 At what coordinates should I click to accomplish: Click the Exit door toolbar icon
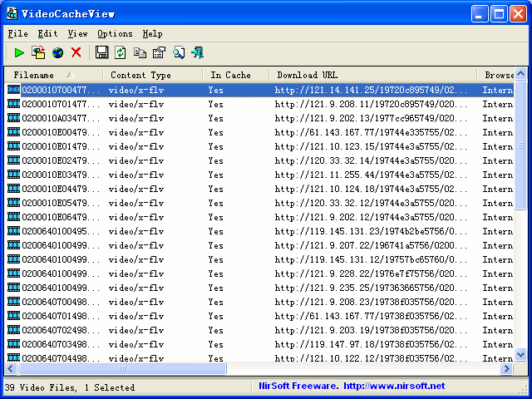tap(198, 53)
